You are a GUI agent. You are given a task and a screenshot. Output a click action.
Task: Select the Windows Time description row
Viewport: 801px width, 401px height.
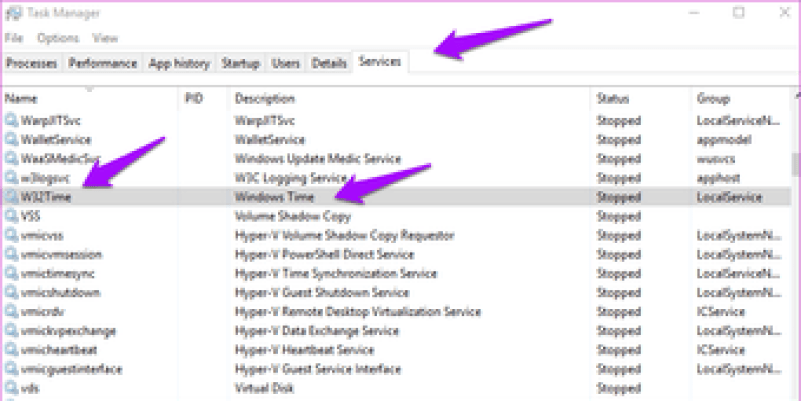273,197
